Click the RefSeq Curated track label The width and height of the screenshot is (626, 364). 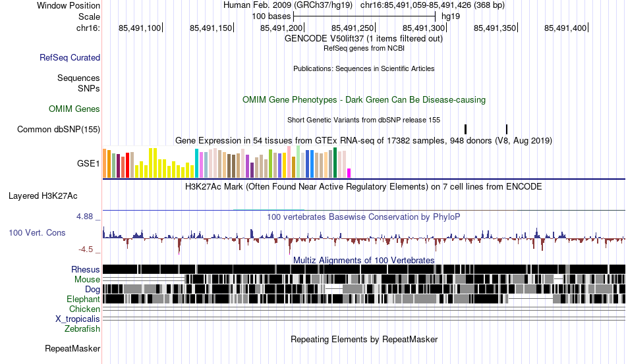click(x=69, y=57)
